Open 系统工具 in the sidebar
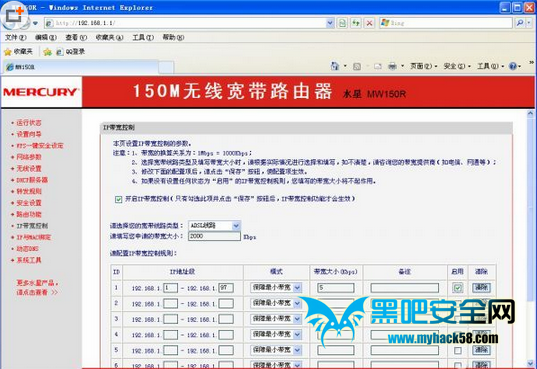537x369 pixels. 29,260
